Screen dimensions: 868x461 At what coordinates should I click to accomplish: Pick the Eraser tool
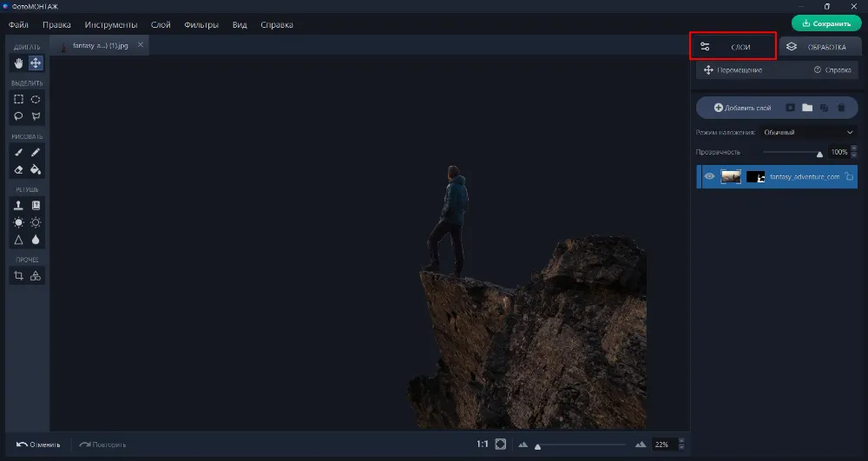[x=19, y=169]
